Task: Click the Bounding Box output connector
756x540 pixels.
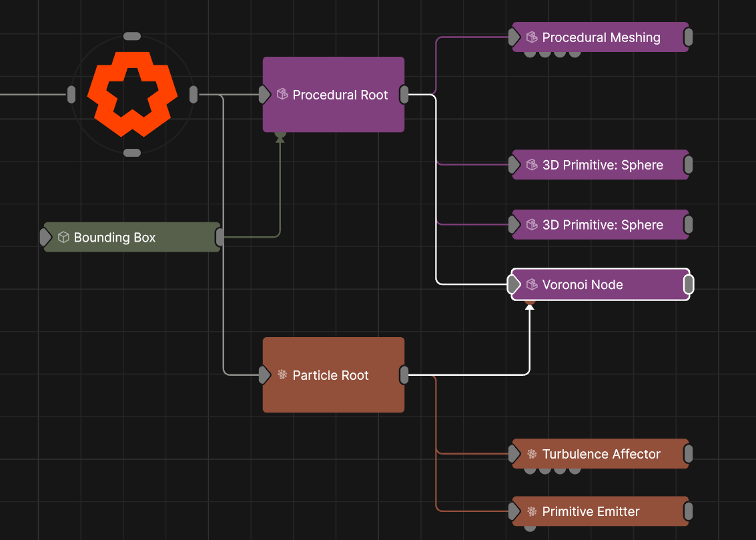Action: (x=220, y=237)
